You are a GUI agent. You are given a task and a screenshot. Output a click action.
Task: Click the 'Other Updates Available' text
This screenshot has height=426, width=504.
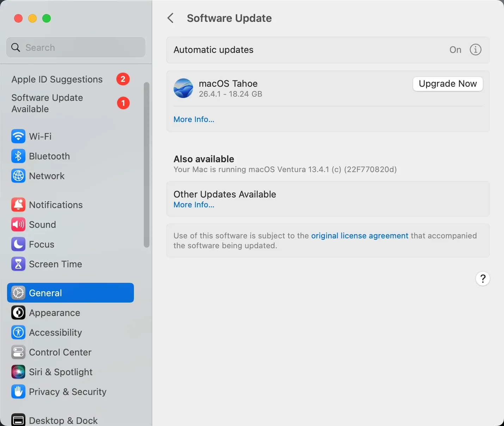[225, 194]
